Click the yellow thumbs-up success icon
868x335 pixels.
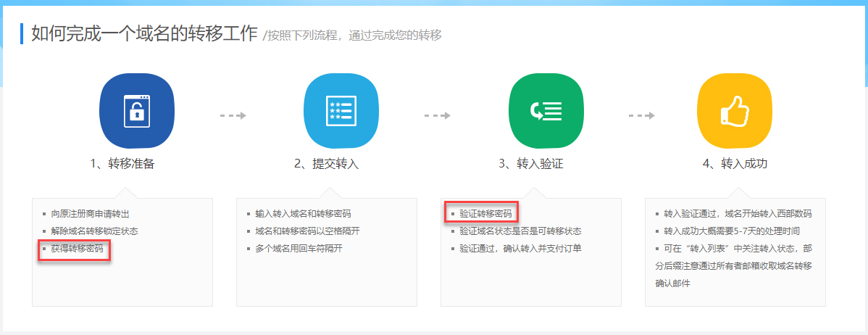(x=734, y=111)
